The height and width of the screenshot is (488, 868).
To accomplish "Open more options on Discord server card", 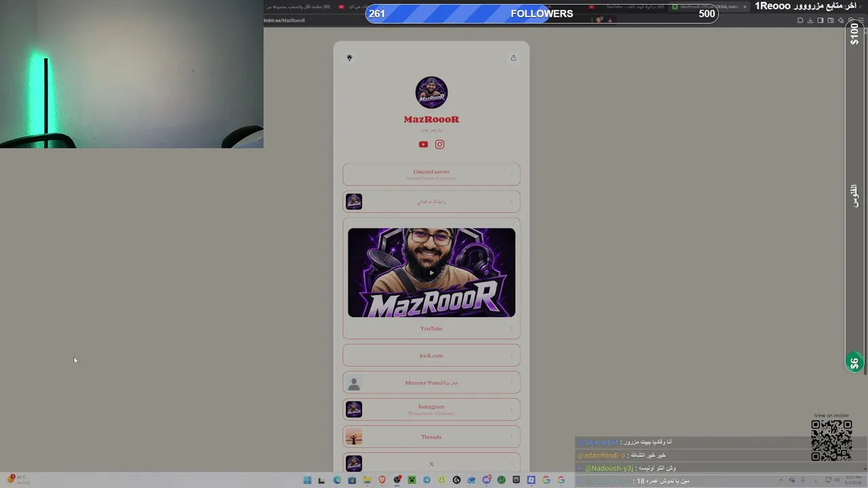I will pos(512,174).
